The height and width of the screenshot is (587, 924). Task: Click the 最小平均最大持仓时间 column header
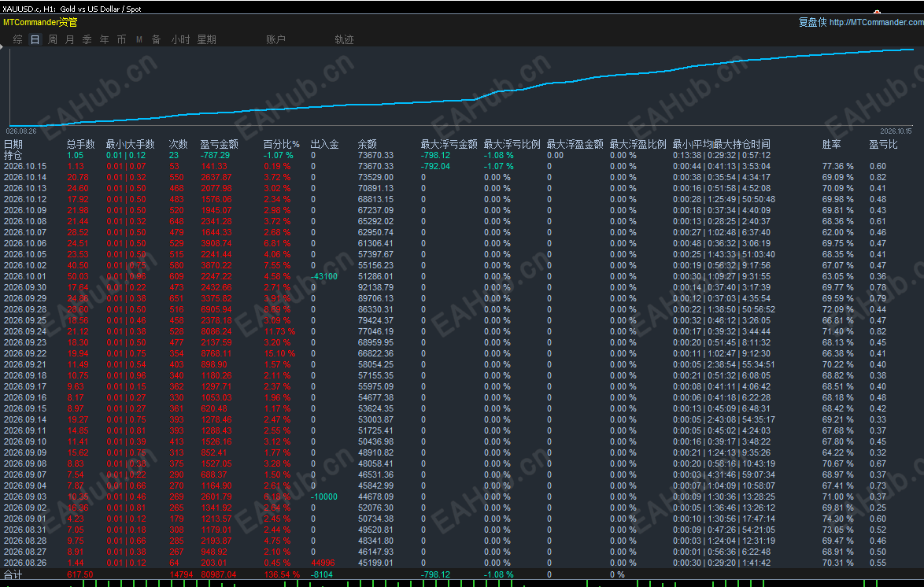tap(721, 144)
